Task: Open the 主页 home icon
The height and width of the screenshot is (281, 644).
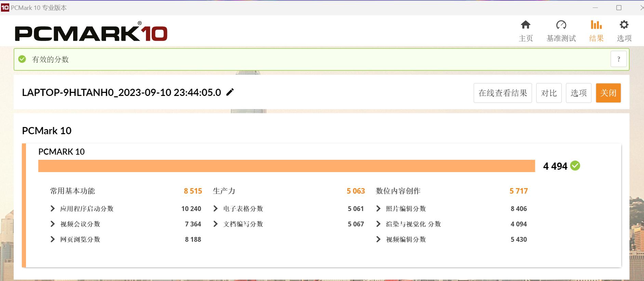Action: coord(525,25)
